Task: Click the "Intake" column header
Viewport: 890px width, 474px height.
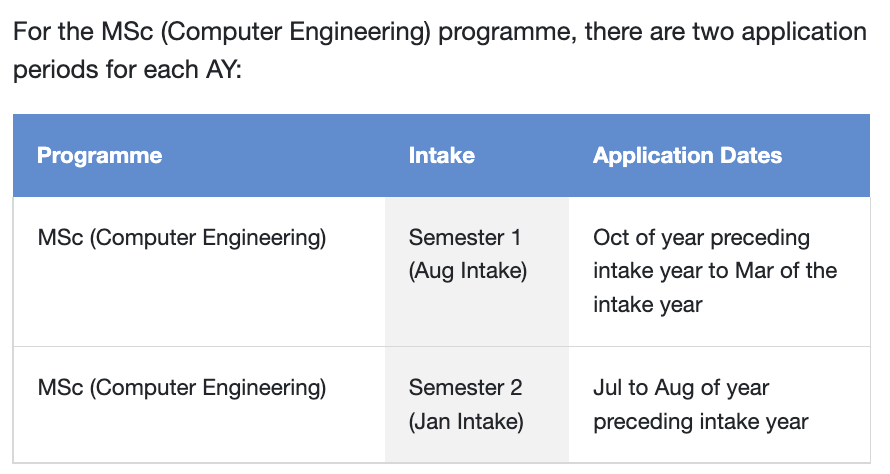Action: [441, 155]
